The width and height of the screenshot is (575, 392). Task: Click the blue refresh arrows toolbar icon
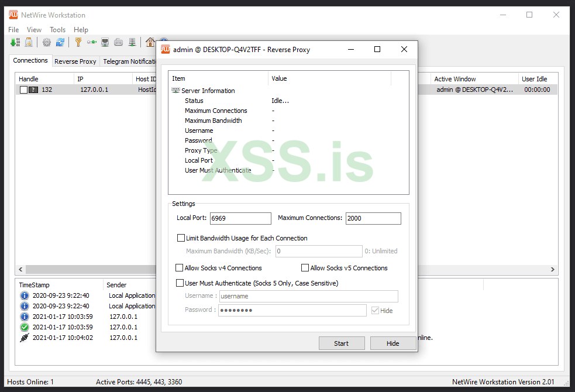tap(60, 43)
